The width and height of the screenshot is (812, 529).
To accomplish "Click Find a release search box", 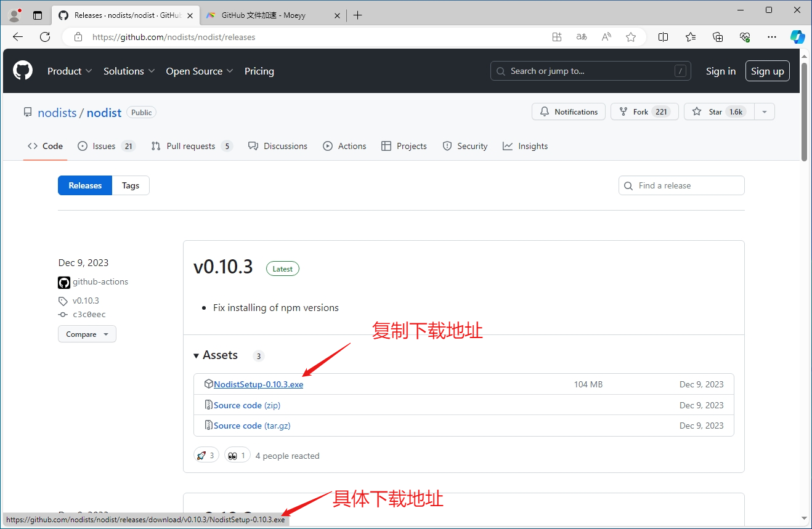I will click(x=681, y=185).
